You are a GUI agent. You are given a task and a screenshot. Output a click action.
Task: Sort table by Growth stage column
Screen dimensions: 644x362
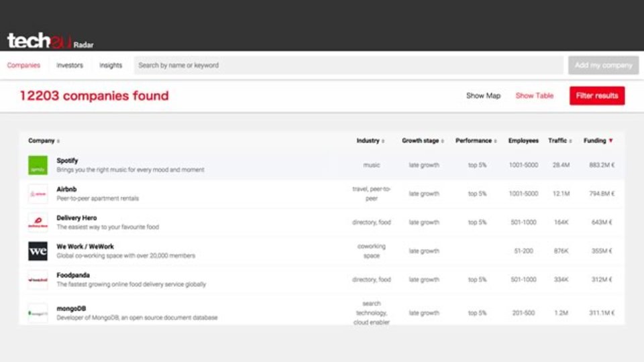pyautogui.click(x=423, y=141)
